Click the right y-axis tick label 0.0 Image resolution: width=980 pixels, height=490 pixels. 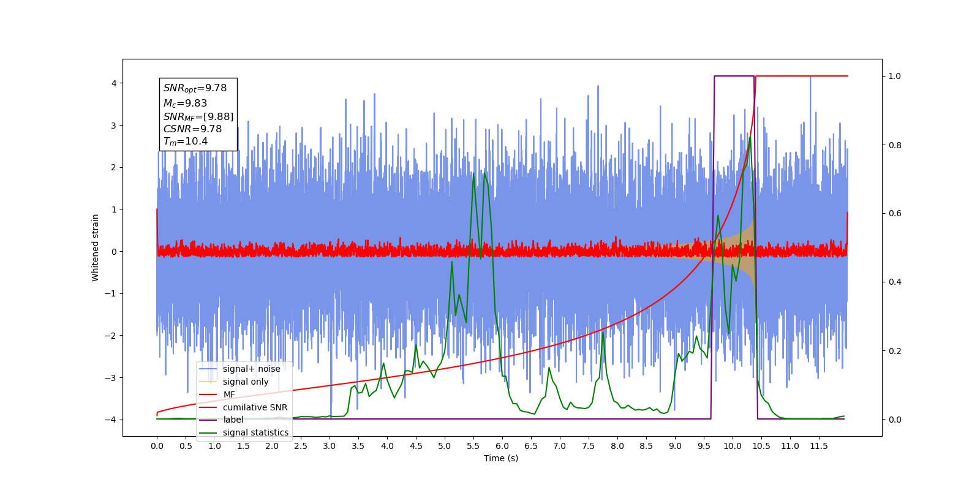895,420
